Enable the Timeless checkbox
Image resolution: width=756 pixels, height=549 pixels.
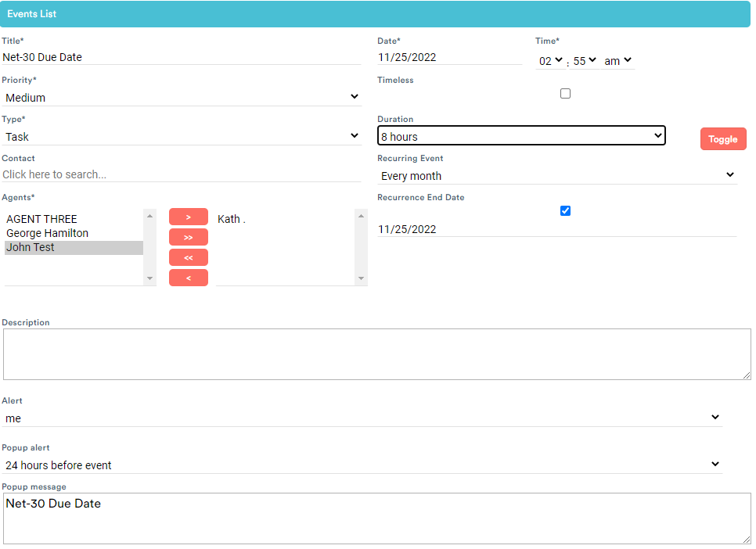tap(565, 93)
